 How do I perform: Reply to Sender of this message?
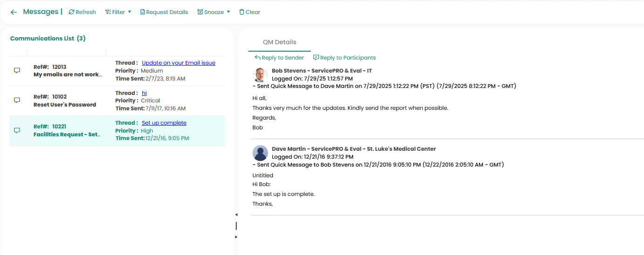279,58
